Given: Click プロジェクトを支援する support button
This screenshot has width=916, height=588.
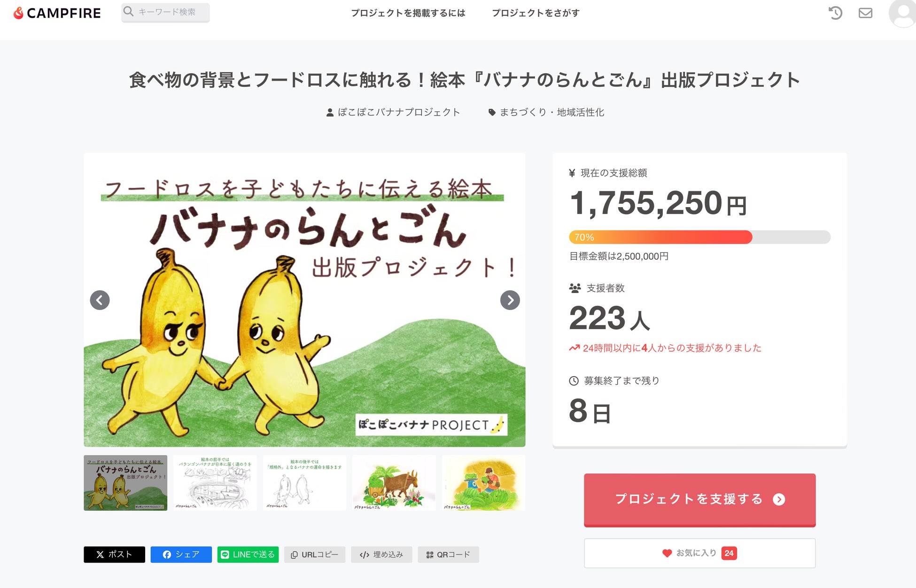Looking at the screenshot, I should pyautogui.click(x=699, y=500).
